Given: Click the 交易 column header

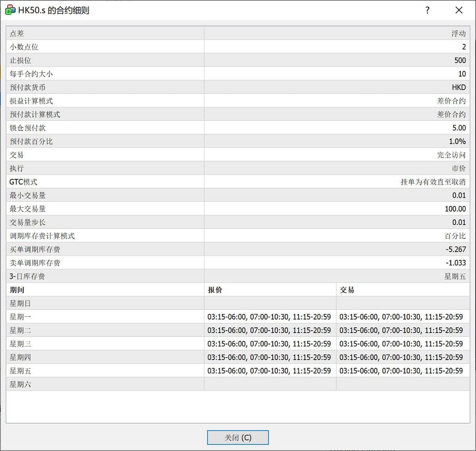Looking at the screenshot, I should [347, 290].
